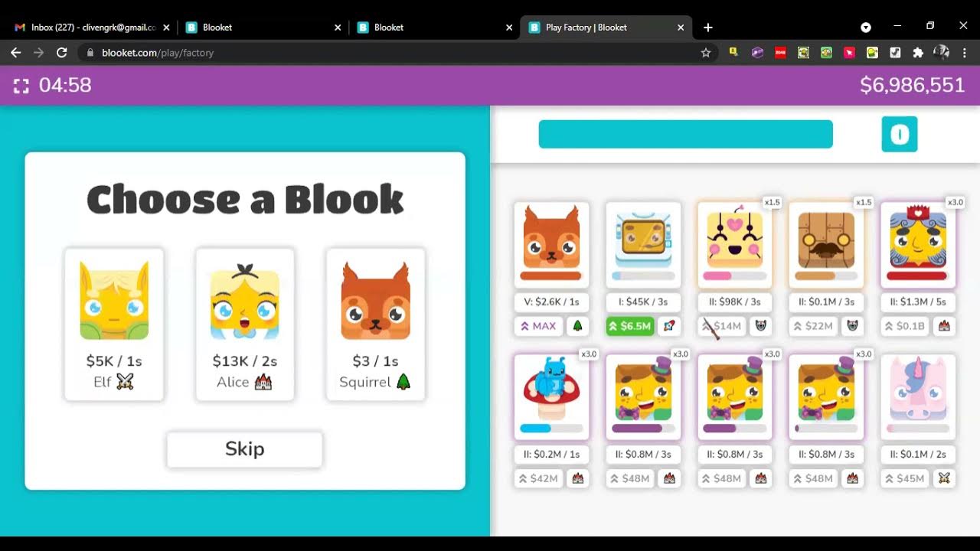Viewport: 980px width, 551px height.
Task: Click the teal counter box showing 0
Action: tap(900, 135)
